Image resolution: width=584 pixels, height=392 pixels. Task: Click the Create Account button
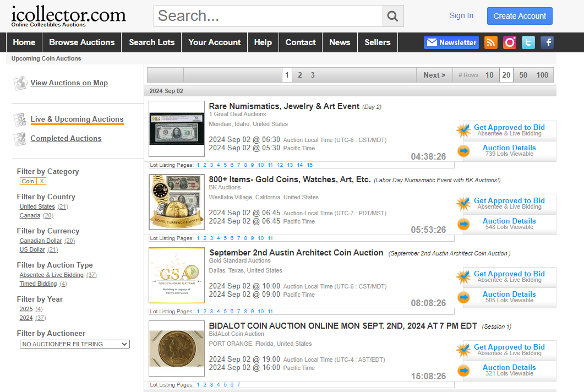point(519,16)
